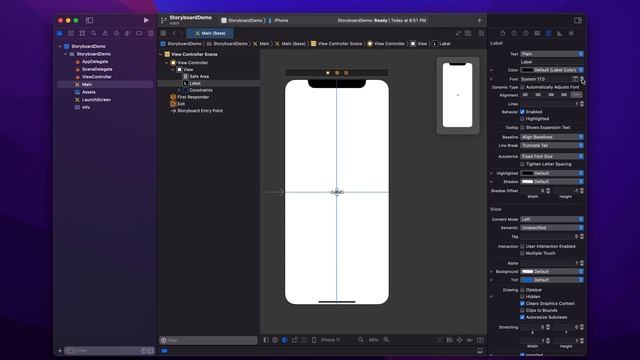This screenshot has width=640, height=360.
Task: Zoom out the canvas with magnifier minus
Action: coord(360,340)
